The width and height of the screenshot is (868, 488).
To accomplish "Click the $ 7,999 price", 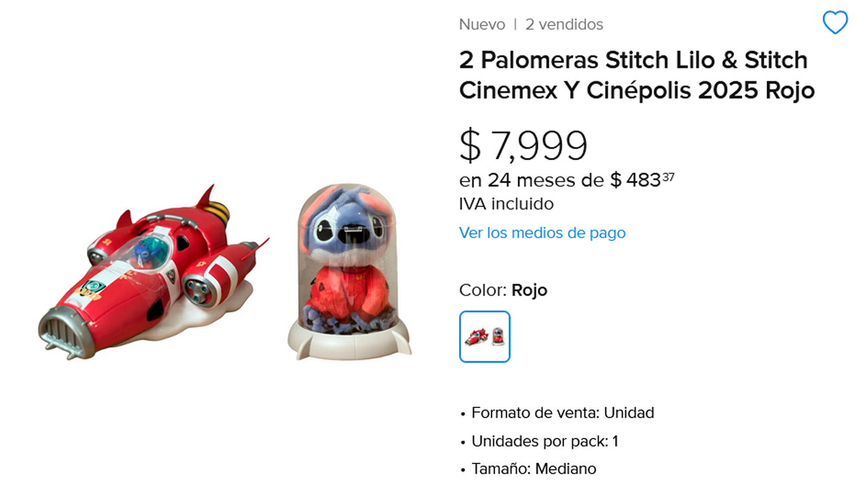I will coord(524,145).
